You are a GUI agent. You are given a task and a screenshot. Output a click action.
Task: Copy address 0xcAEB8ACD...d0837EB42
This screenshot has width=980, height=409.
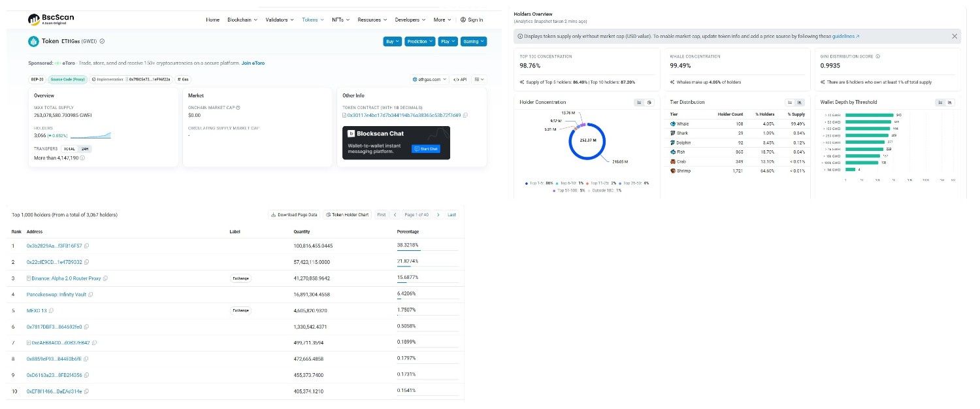95,342
